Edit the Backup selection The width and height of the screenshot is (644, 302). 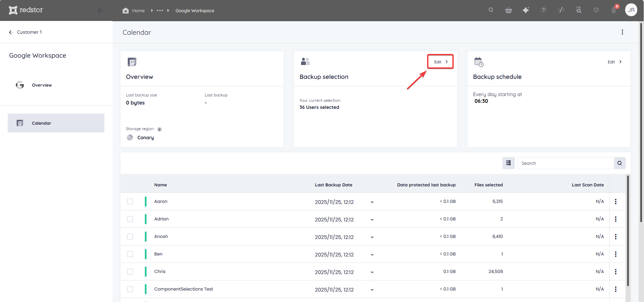coord(441,62)
